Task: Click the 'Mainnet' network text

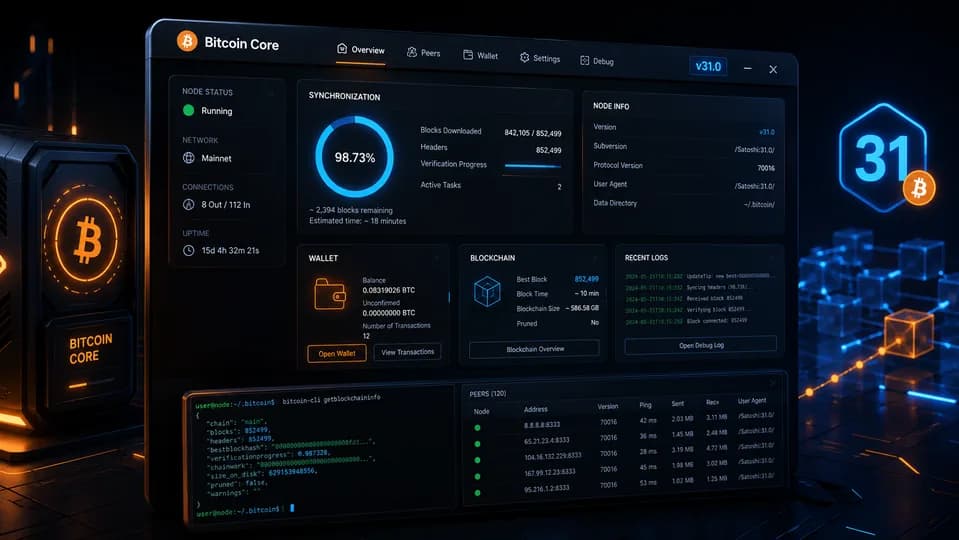Action: pyautogui.click(x=217, y=158)
